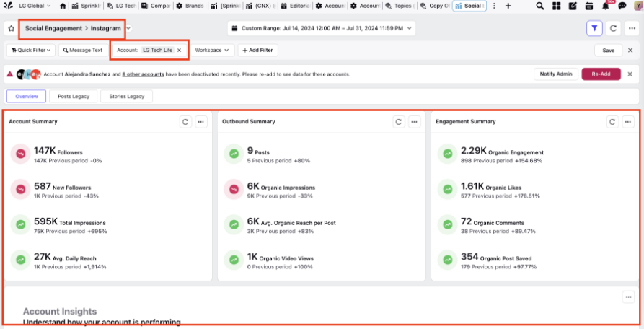Refresh the Account Summary widget
This screenshot has height=329, width=644.
185,122
